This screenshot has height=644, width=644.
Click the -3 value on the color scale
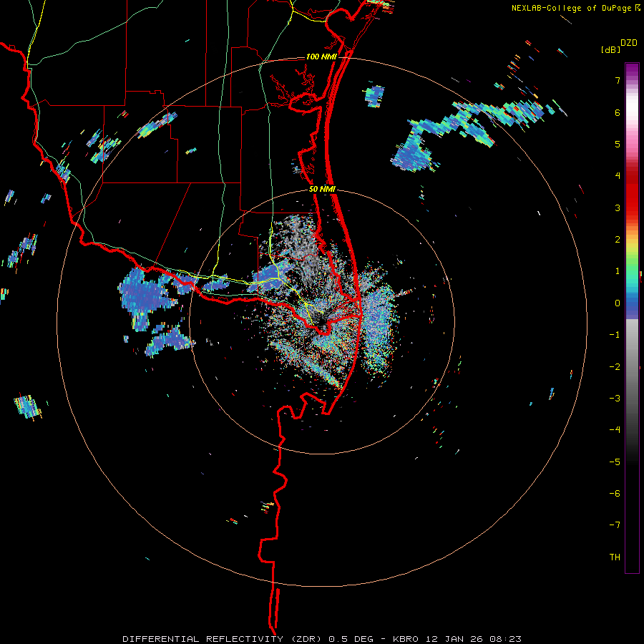tap(615, 399)
